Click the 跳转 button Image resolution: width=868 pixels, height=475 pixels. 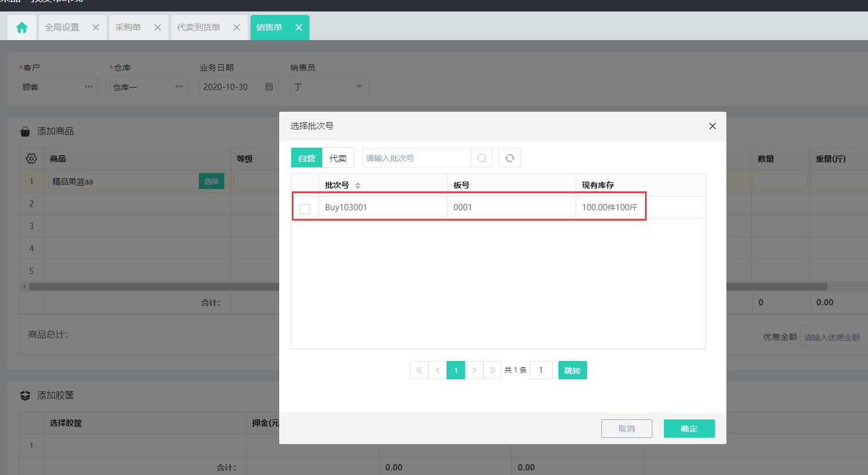pos(573,370)
